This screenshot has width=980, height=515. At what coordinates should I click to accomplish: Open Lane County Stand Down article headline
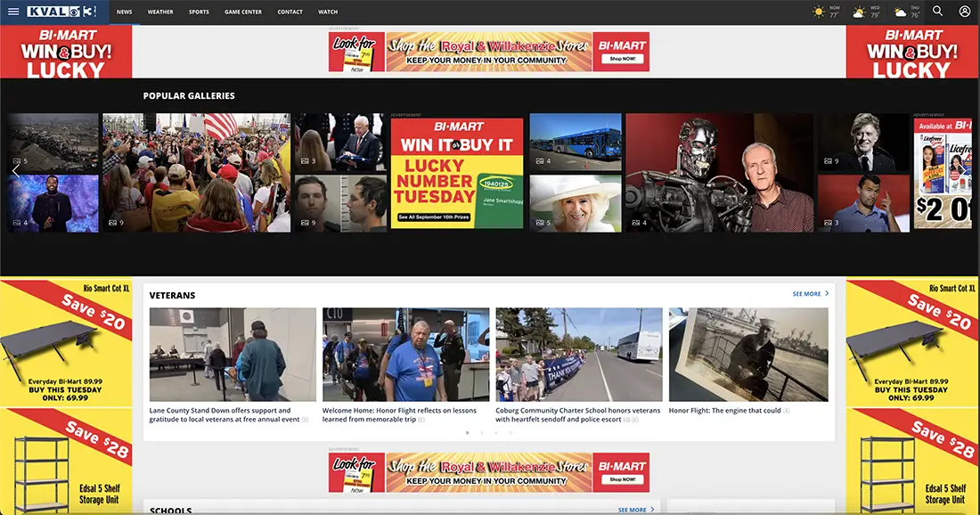pos(225,415)
